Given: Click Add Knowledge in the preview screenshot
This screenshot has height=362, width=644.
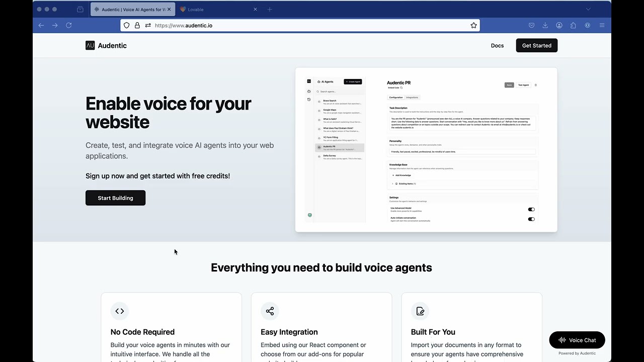Looking at the screenshot, I should click(401, 175).
